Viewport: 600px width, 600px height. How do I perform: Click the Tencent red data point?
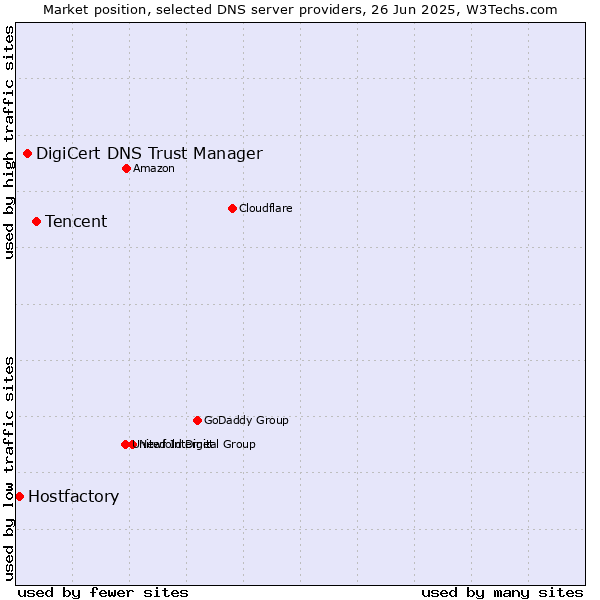(36, 222)
